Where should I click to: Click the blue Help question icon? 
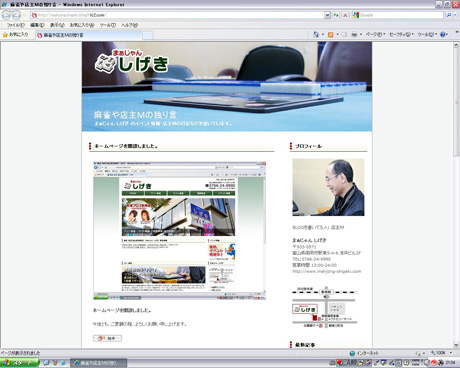tap(443, 34)
